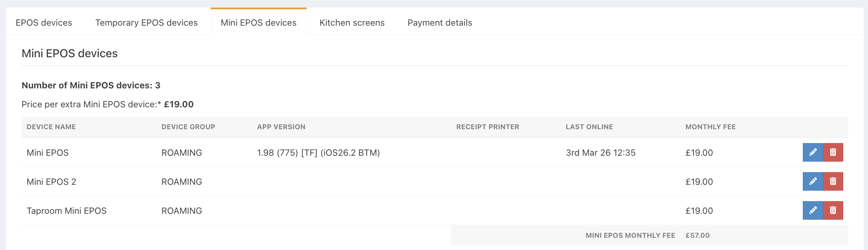The height and width of the screenshot is (250, 868).
Task: Switch to the EPOS devices tab
Action: click(x=44, y=23)
